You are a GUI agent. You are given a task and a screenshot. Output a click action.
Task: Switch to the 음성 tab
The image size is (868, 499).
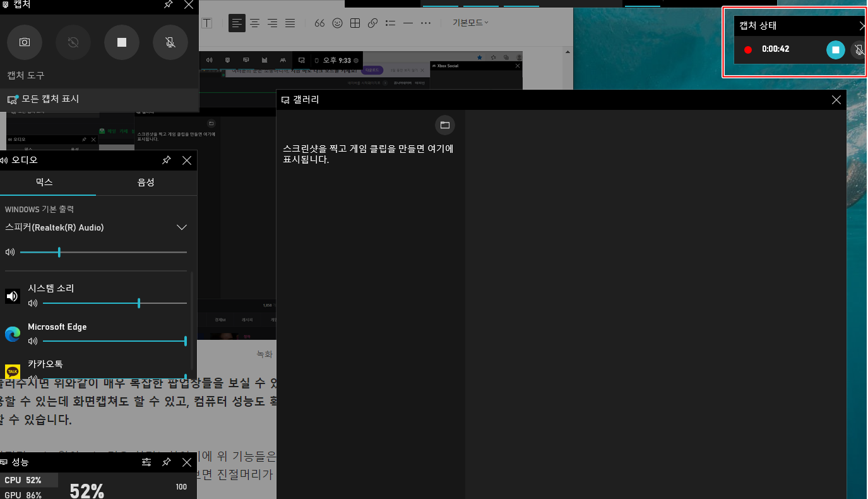[146, 181]
